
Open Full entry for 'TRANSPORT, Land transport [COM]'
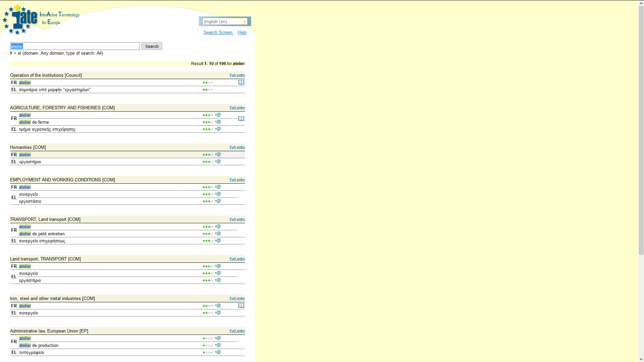237,219
